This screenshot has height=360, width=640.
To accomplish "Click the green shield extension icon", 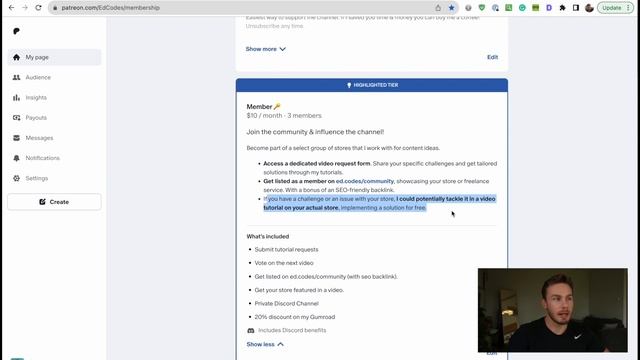I will click(482, 8).
